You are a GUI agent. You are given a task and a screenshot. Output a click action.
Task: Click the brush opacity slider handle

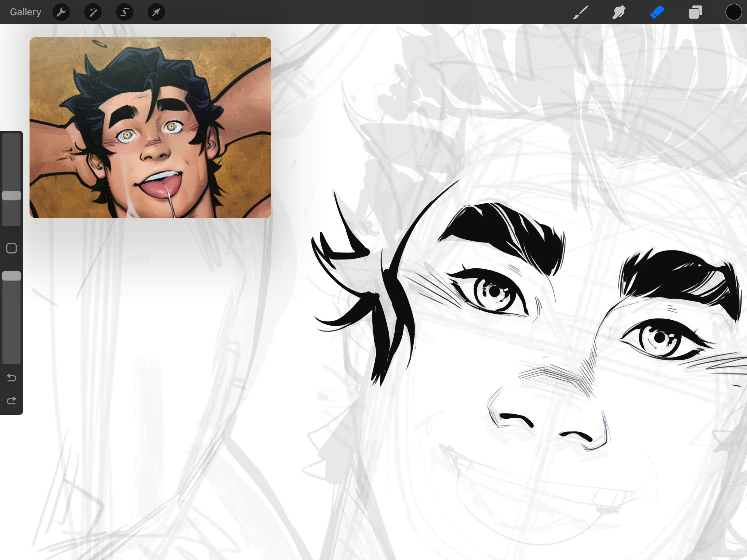click(11, 276)
